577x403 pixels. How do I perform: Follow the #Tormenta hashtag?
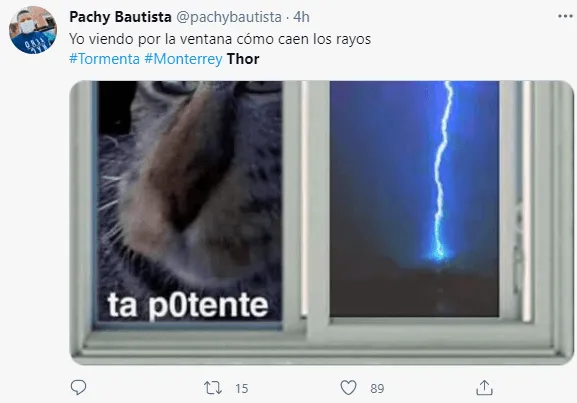pos(105,59)
